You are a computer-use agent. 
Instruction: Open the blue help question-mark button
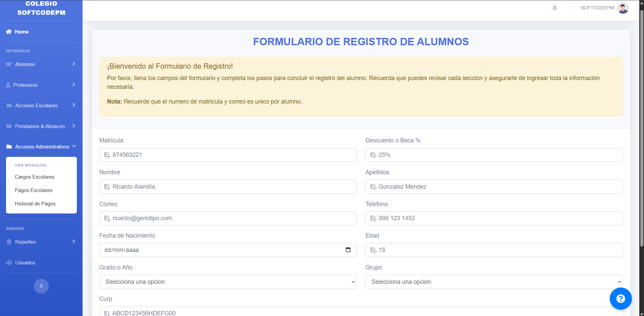621,298
